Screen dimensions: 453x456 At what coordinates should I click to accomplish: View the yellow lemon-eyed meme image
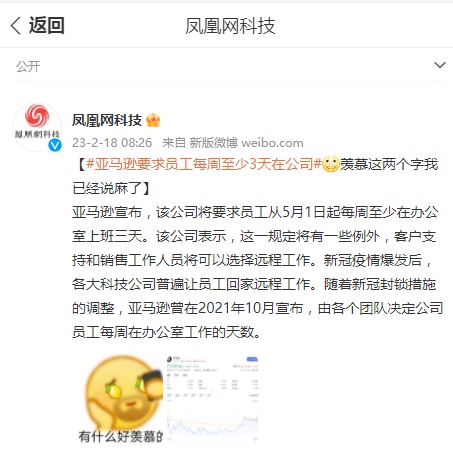(x=121, y=400)
